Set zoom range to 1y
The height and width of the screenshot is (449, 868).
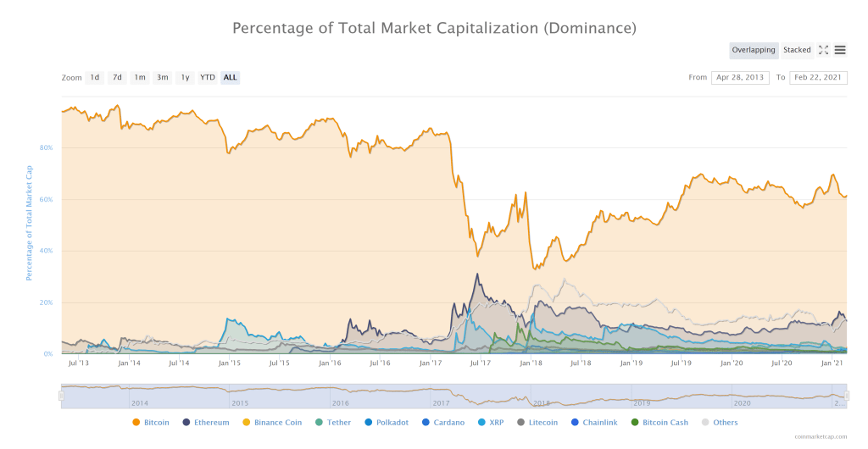point(184,77)
